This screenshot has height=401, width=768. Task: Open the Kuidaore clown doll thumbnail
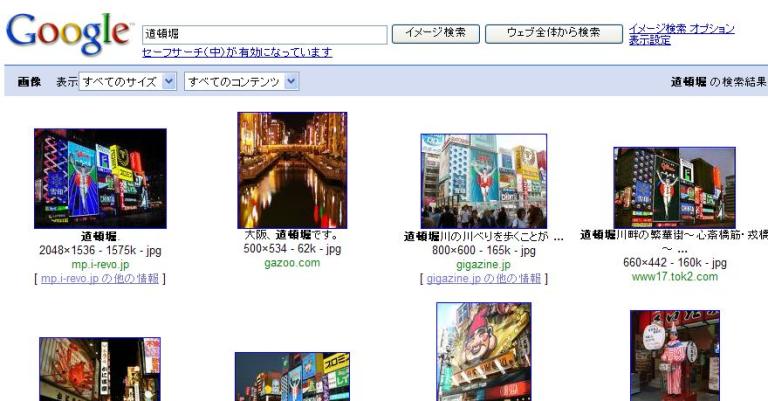[675, 355]
